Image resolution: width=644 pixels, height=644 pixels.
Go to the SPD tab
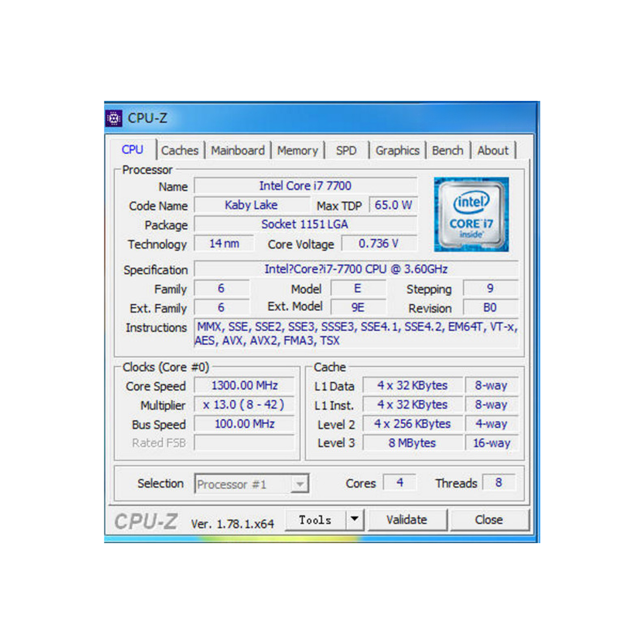pos(346,151)
